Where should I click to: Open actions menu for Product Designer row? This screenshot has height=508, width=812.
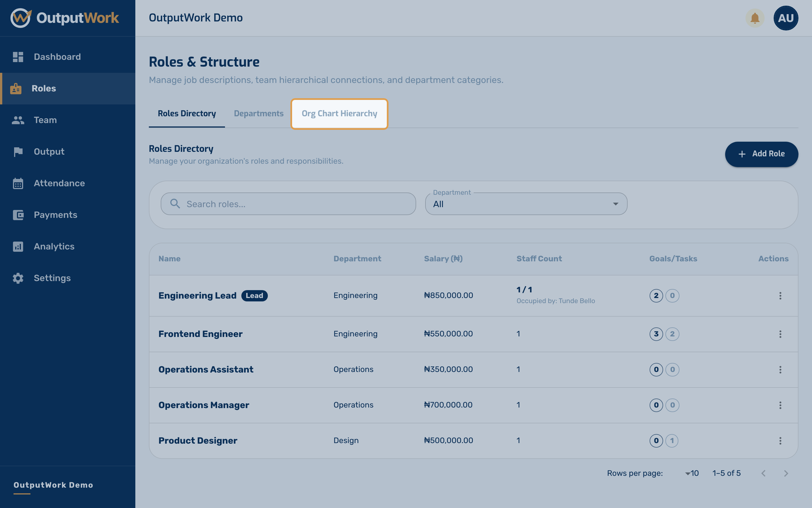780,441
